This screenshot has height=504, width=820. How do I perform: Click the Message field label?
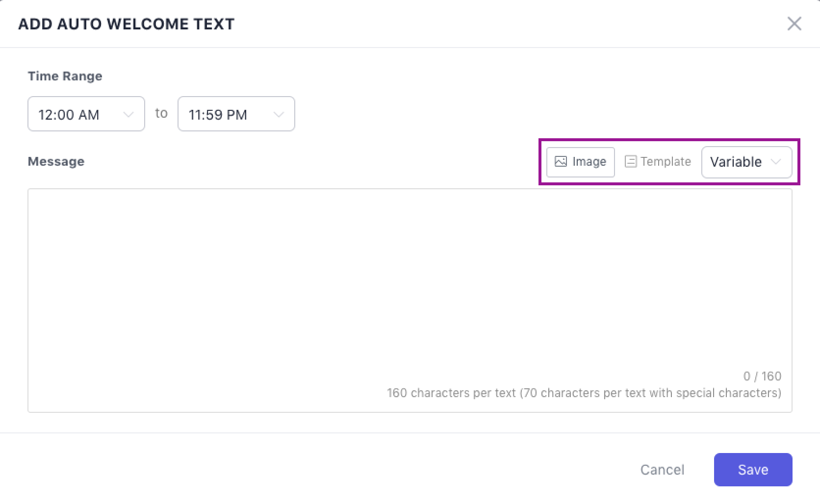56,162
